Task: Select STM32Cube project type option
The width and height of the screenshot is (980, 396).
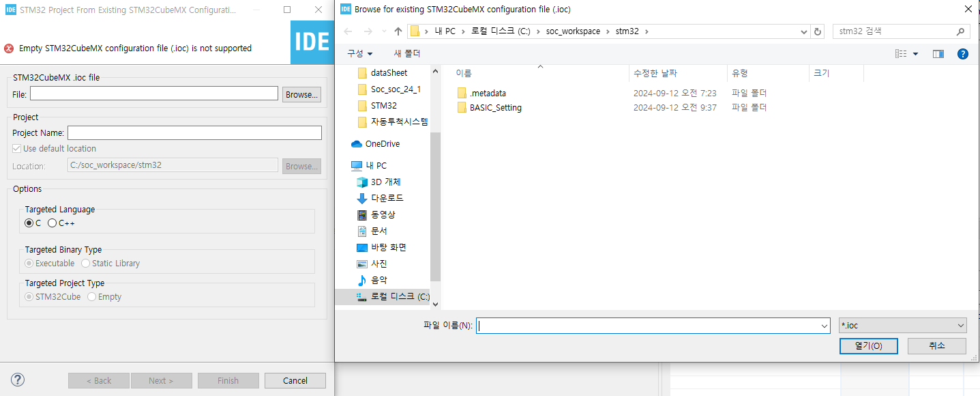Action: 29,297
